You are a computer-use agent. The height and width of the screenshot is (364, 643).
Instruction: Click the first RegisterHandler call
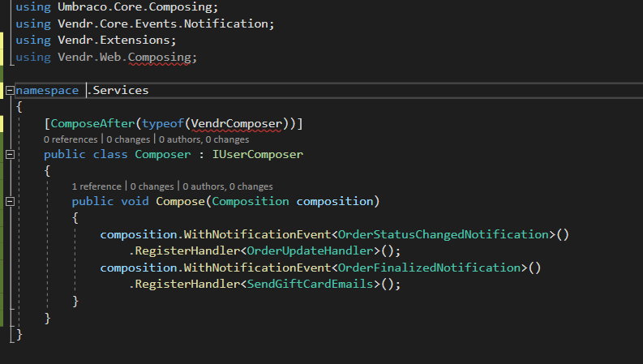187,251
